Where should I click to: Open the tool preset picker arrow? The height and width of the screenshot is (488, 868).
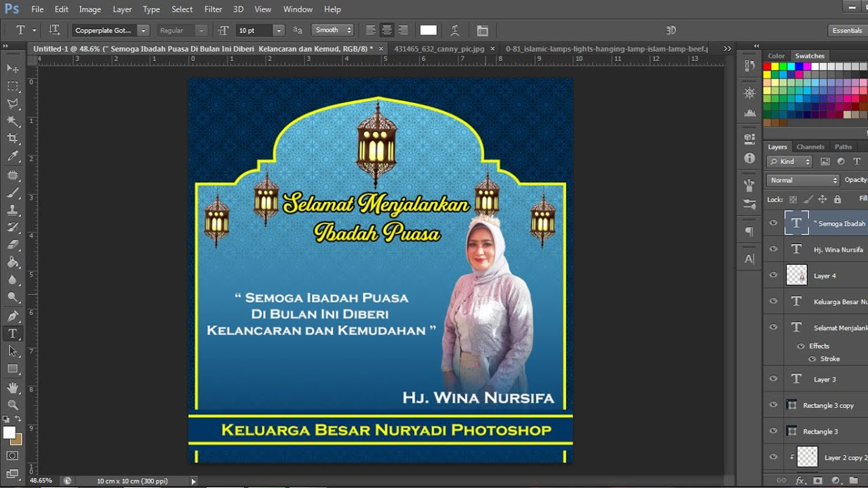coord(34,30)
